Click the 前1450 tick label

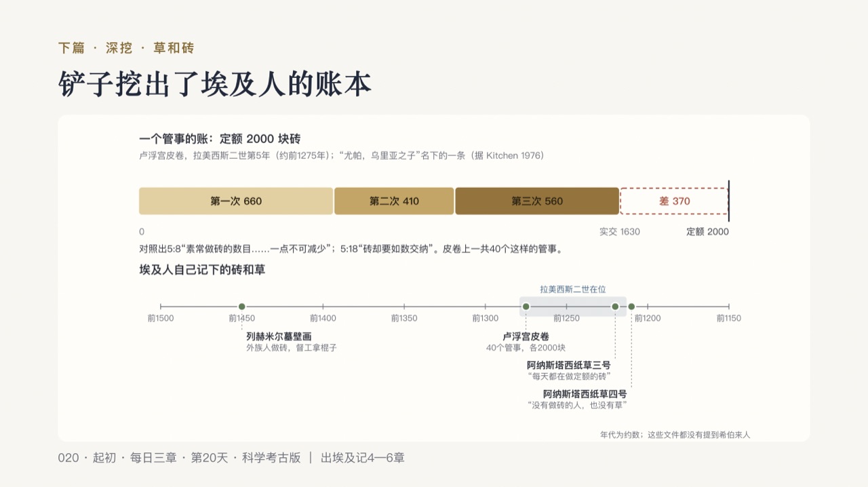click(242, 318)
